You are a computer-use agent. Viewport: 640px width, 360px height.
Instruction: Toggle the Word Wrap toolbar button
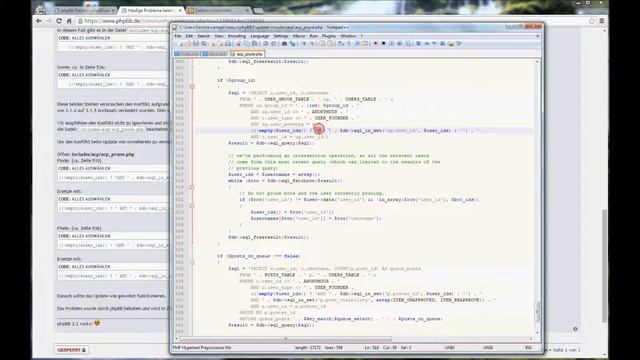(341, 43)
